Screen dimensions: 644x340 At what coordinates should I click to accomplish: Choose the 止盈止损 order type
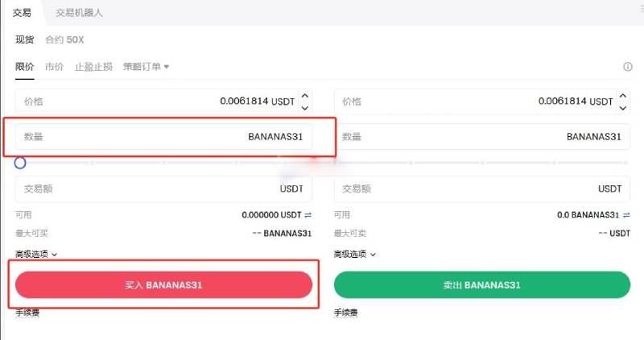coord(93,67)
